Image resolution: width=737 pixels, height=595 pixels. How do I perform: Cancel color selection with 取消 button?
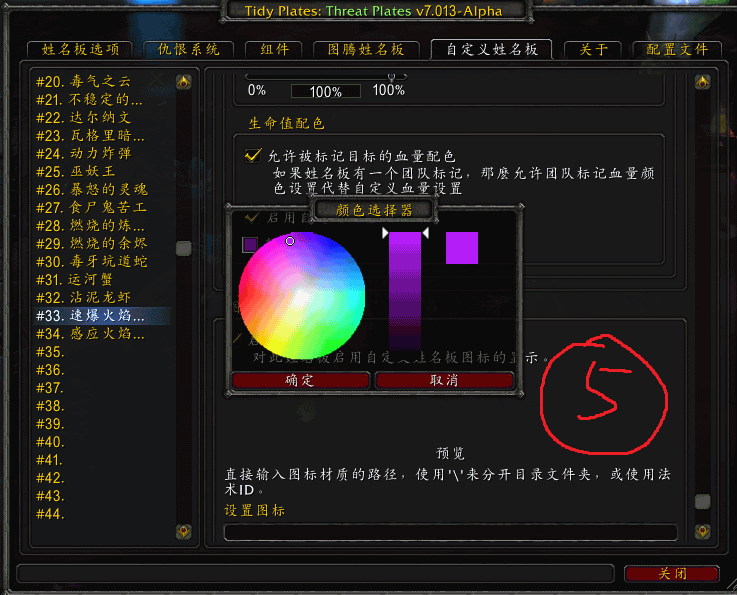tap(444, 380)
